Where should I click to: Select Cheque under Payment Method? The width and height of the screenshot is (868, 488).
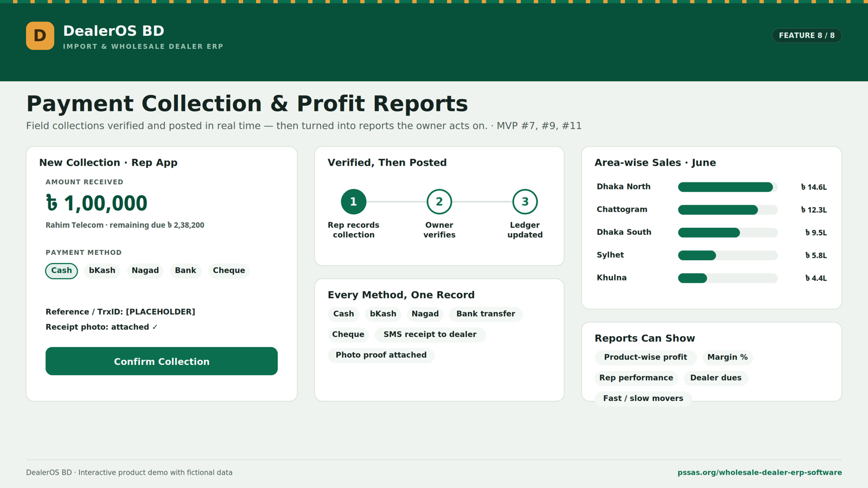pos(229,271)
